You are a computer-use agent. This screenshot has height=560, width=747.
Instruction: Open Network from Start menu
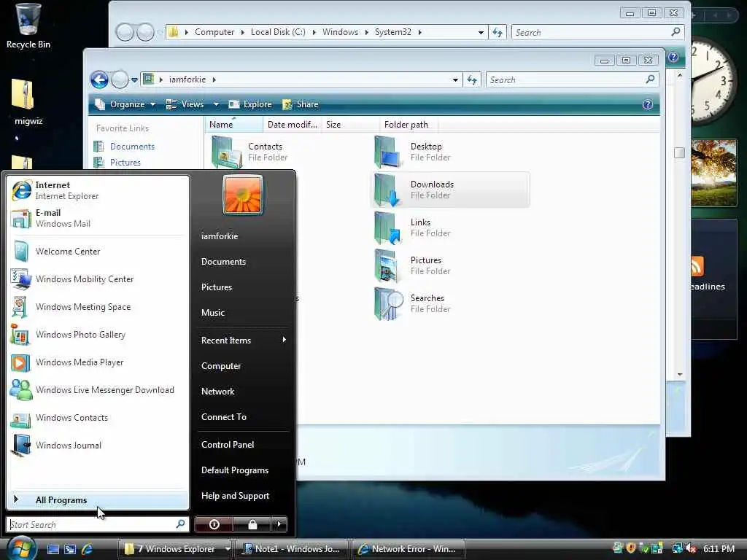tap(243, 392)
